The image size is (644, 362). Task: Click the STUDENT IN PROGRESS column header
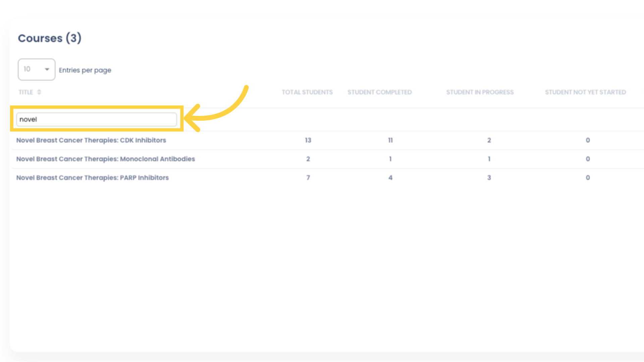[479, 92]
